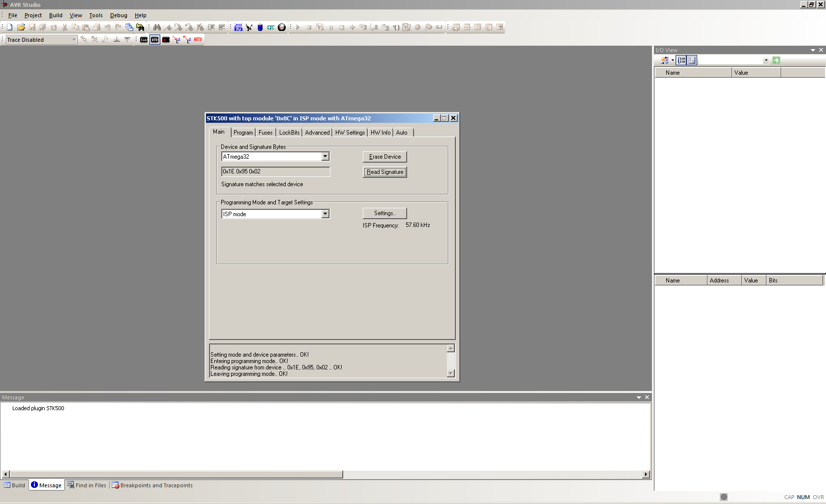
Task: Click the Find in Files binoculars-folder icon
Action: (x=140, y=27)
